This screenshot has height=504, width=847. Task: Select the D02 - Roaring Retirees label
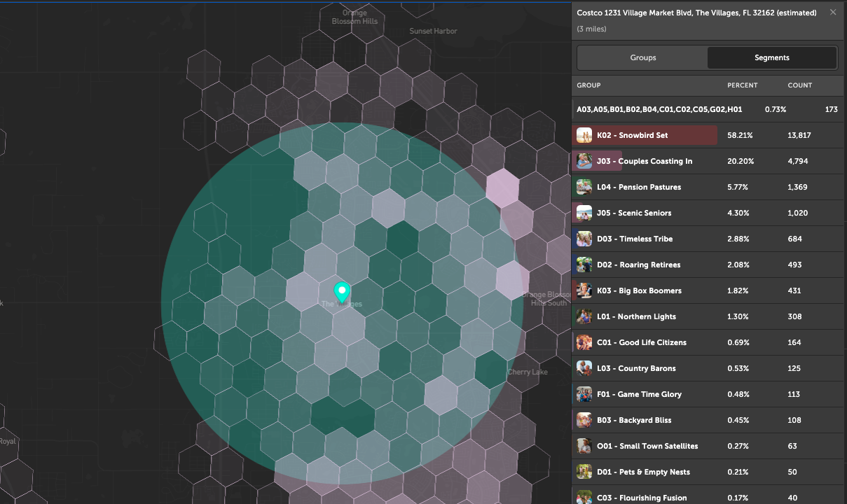click(x=638, y=265)
